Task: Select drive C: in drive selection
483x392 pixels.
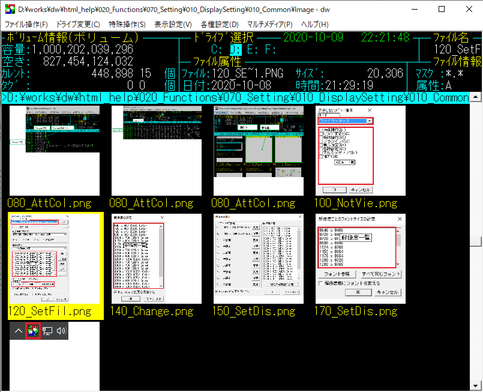Action: tap(217, 50)
